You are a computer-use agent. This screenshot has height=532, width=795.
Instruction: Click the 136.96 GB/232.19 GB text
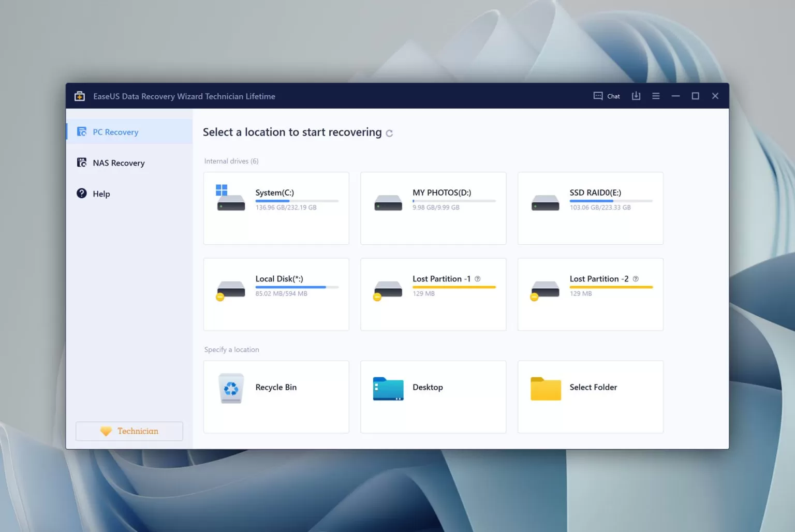[x=286, y=208]
